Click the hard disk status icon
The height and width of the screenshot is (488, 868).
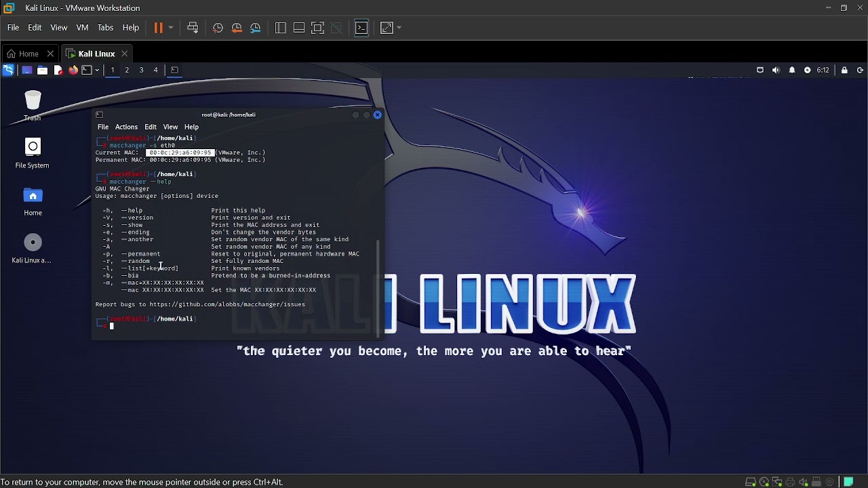click(x=751, y=482)
